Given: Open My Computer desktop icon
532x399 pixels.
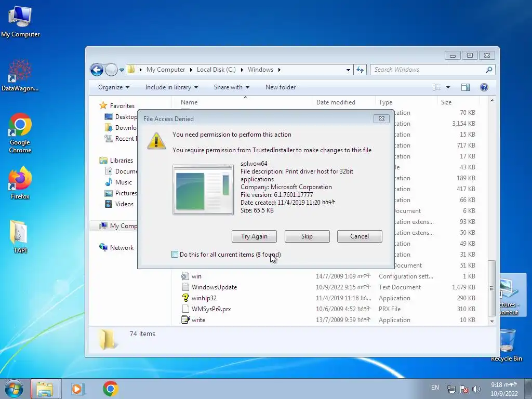Looking at the screenshot, I should pos(20,22).
